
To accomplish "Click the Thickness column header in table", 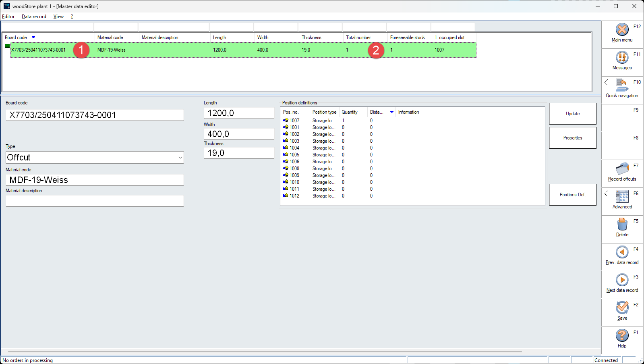I will pos(321,37).
